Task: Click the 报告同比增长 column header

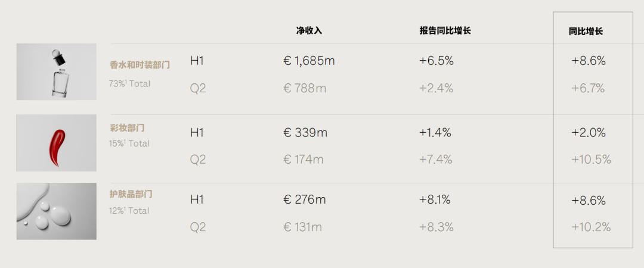Action: [x=445, y=31]
